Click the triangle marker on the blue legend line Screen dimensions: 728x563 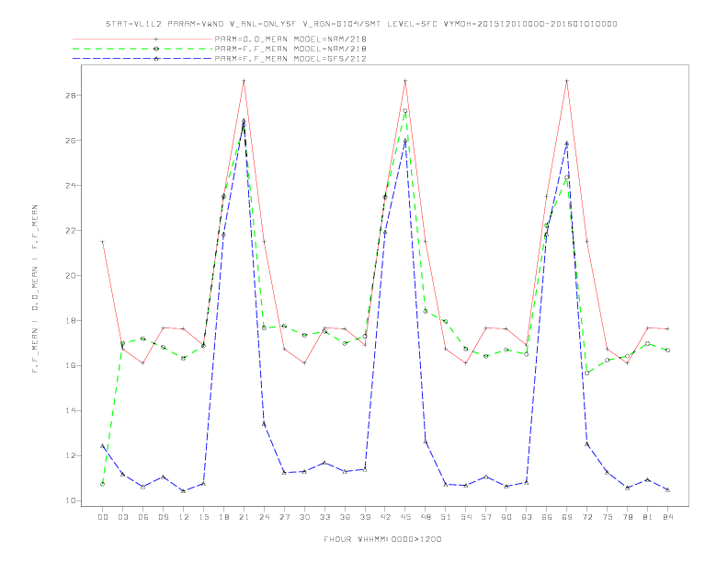(x=156, y=59)
